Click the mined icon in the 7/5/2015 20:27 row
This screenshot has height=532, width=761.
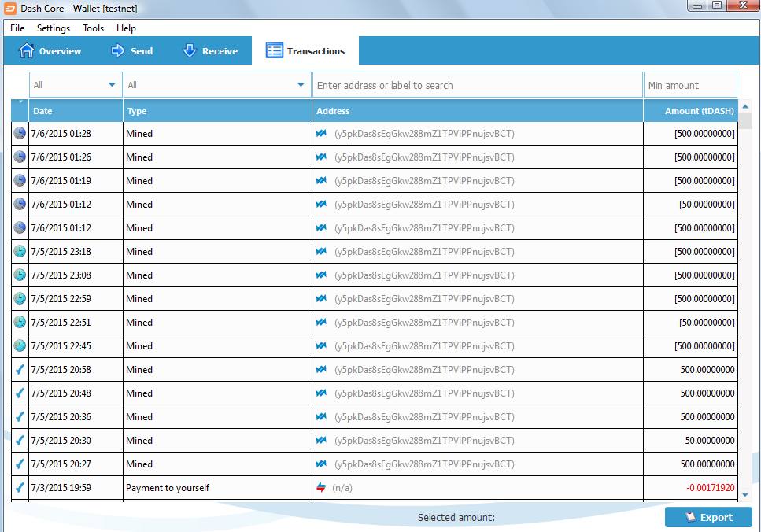click(321, 464)
